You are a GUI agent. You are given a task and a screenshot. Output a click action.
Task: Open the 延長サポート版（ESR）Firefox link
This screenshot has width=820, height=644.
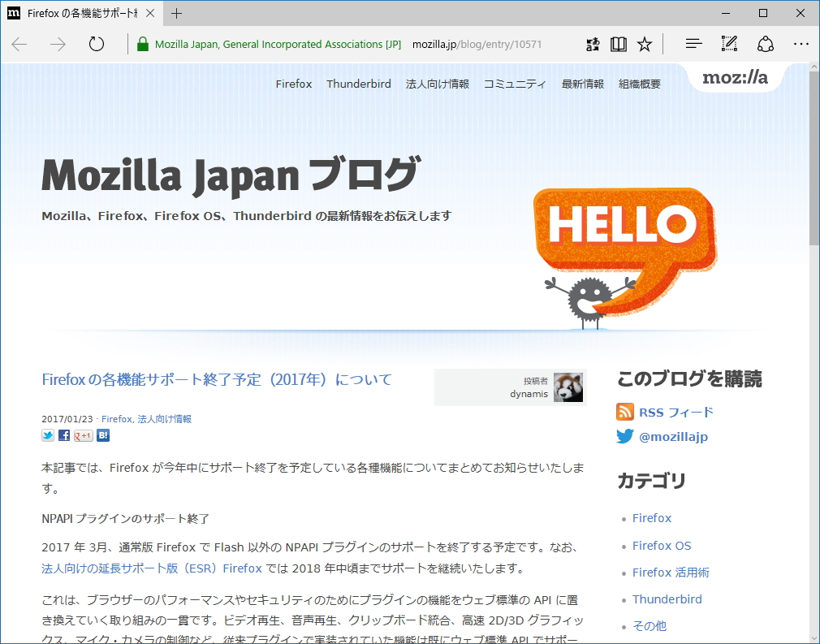pyautogui.click(x=145, y=568)
